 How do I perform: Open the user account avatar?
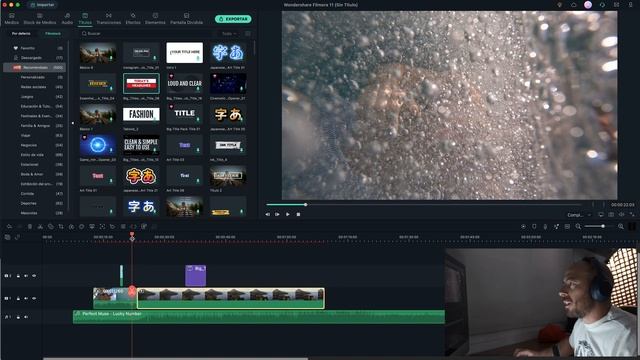[588, 5]
